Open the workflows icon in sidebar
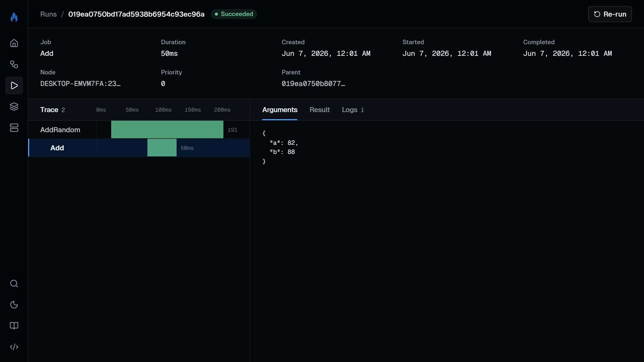The image size is (644, 362). (x=14, y=64)
